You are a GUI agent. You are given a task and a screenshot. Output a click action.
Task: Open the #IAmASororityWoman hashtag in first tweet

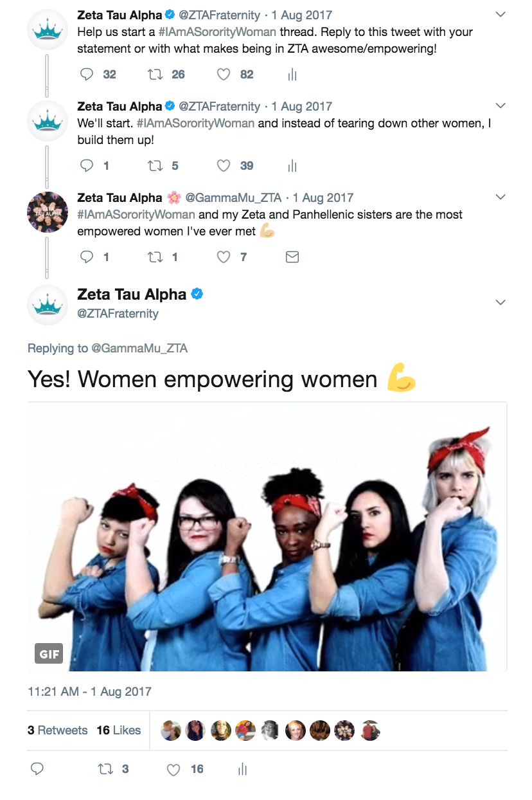tap(218, 31)
